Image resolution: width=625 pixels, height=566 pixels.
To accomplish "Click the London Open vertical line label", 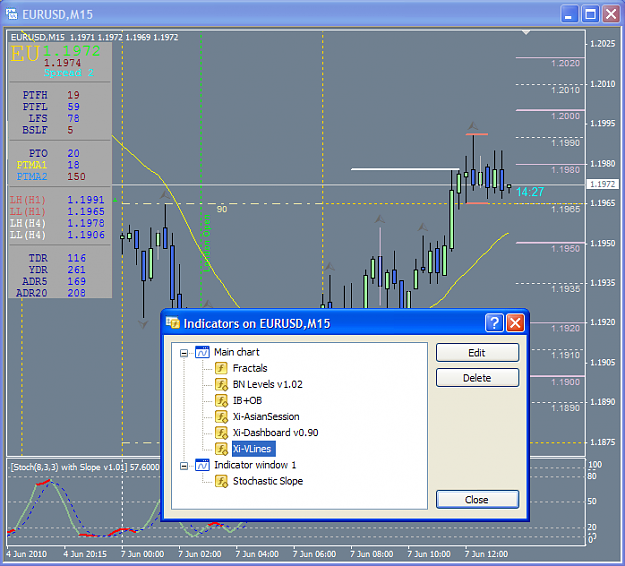I will (206, 243).
